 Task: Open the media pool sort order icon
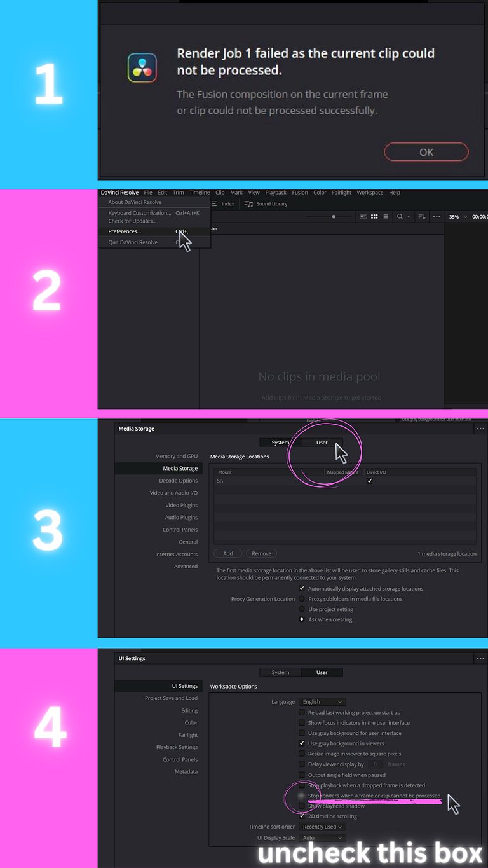(423, 217)
